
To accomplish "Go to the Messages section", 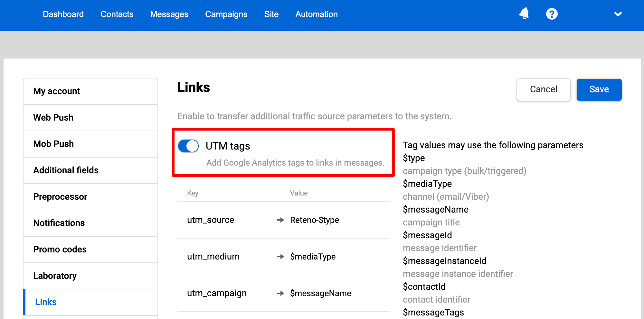I will click(x=169, y=14).
